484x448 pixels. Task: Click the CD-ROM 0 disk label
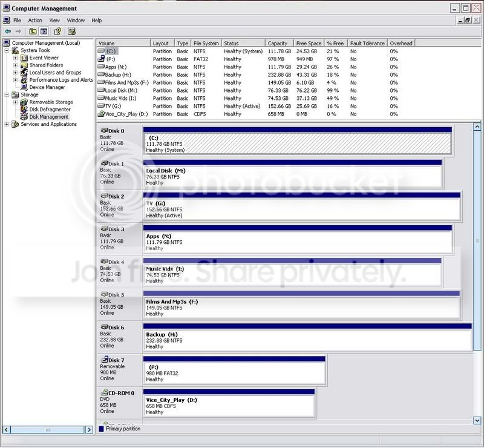[120, 393]
